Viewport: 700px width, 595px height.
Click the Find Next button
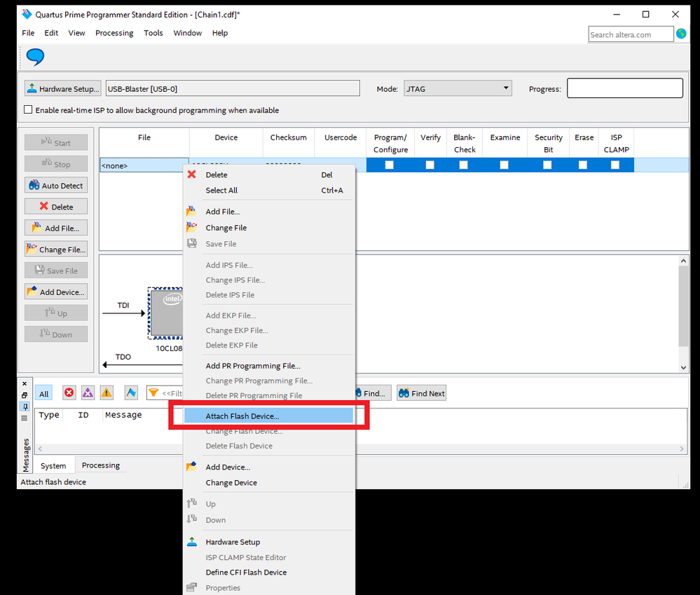421,393
